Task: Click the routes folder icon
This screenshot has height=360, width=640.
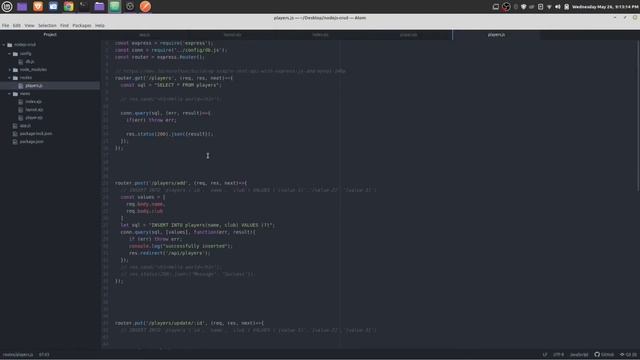Action: tap(16, 78)
